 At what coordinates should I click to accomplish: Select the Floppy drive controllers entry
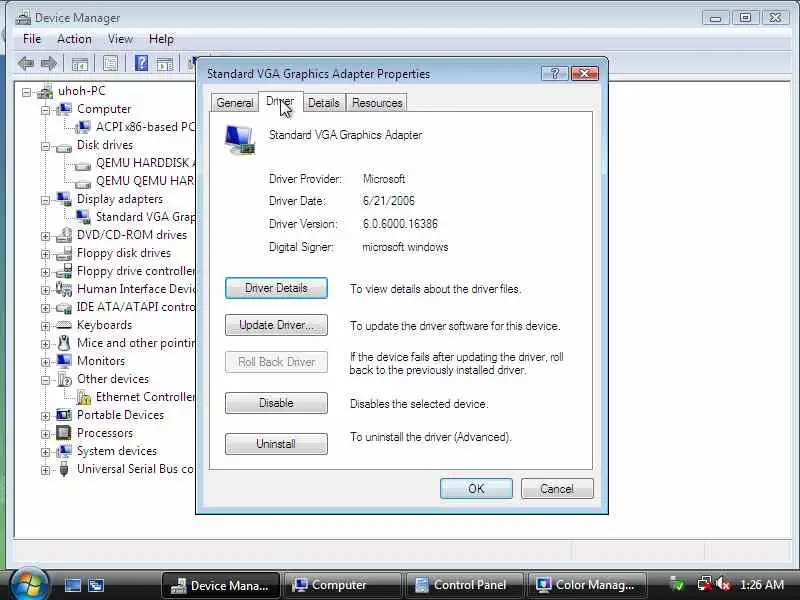click(136, 271)
